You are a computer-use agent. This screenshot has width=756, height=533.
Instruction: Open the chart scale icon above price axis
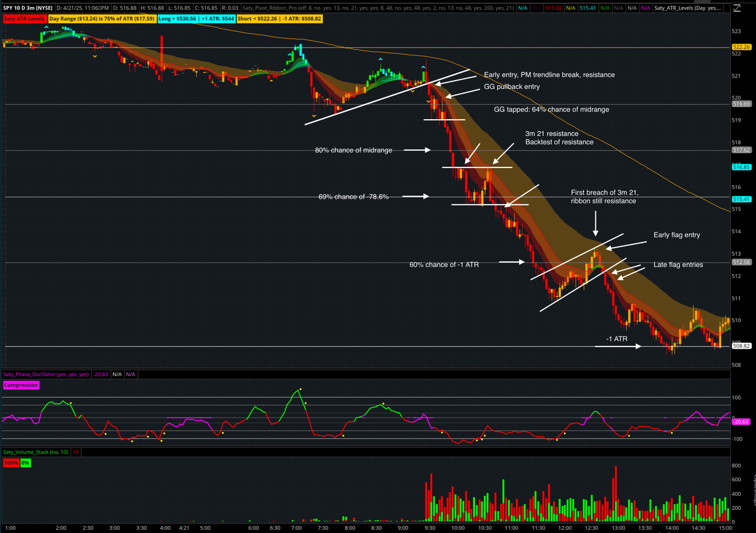[x=736, y=8]
